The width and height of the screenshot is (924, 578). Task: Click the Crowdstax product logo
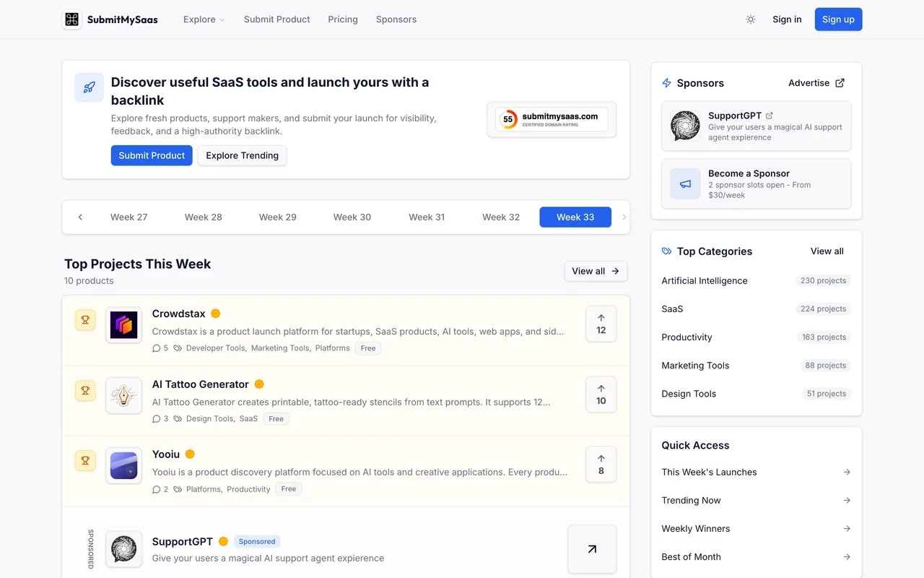click(x=123, y=325)
